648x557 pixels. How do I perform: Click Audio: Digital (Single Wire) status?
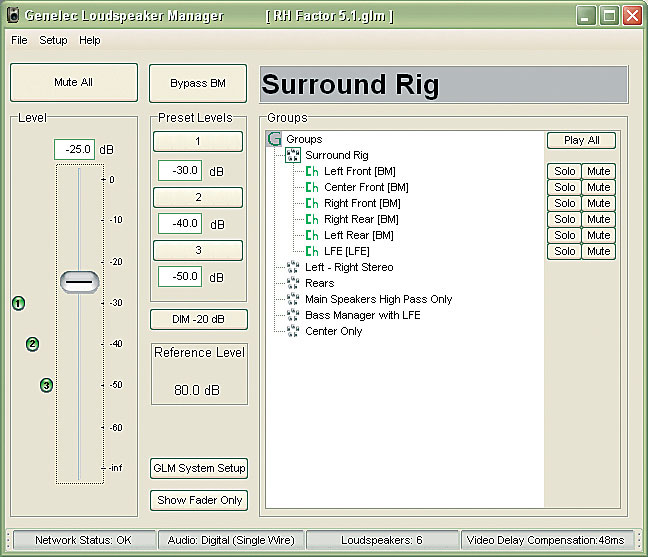(231, 540)
